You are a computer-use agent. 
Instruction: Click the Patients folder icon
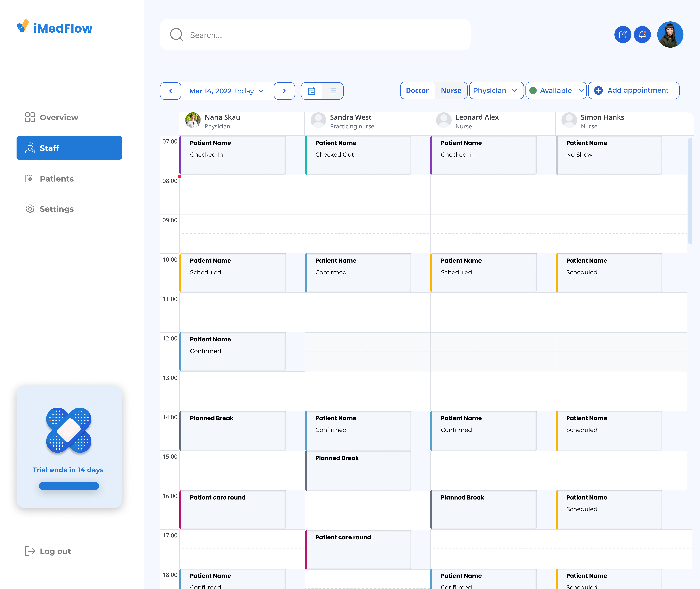pyautogui.click(x=30, y=179)
